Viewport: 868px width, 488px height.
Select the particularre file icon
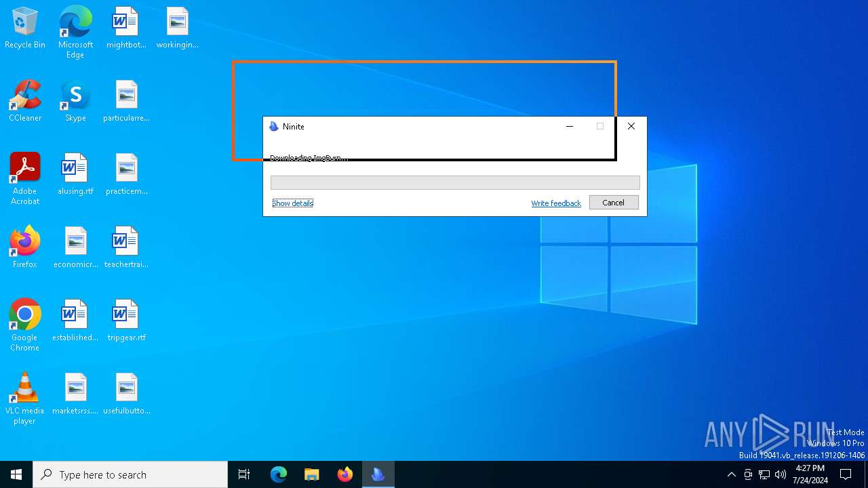(x=126, y=101)
